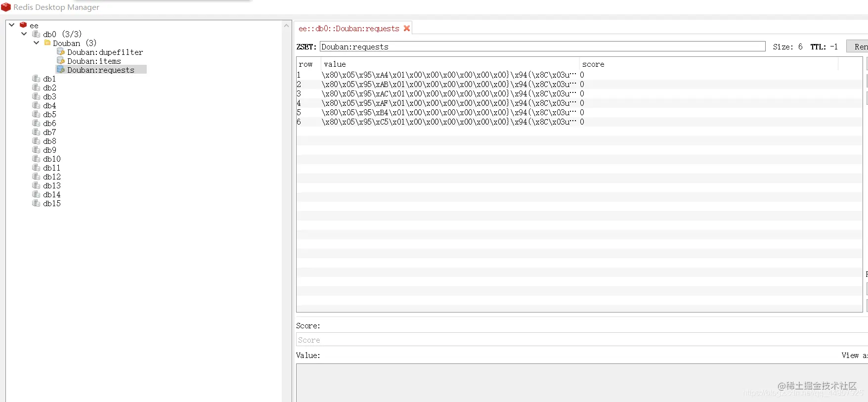Select row 1 value starting \x80\x05\x95\xA4
This screenshot has width=868, height=402.
point(449,75)
